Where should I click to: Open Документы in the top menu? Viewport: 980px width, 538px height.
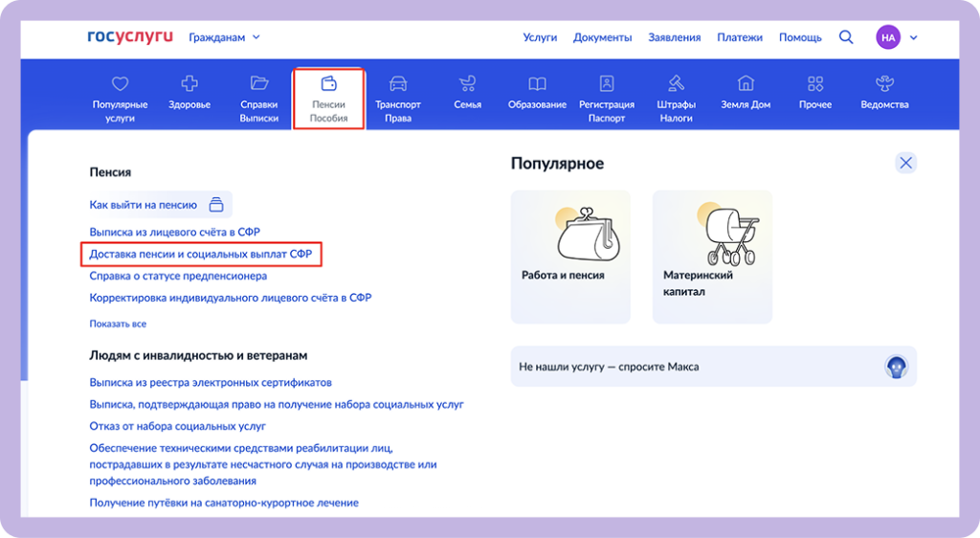coord(603,37)
